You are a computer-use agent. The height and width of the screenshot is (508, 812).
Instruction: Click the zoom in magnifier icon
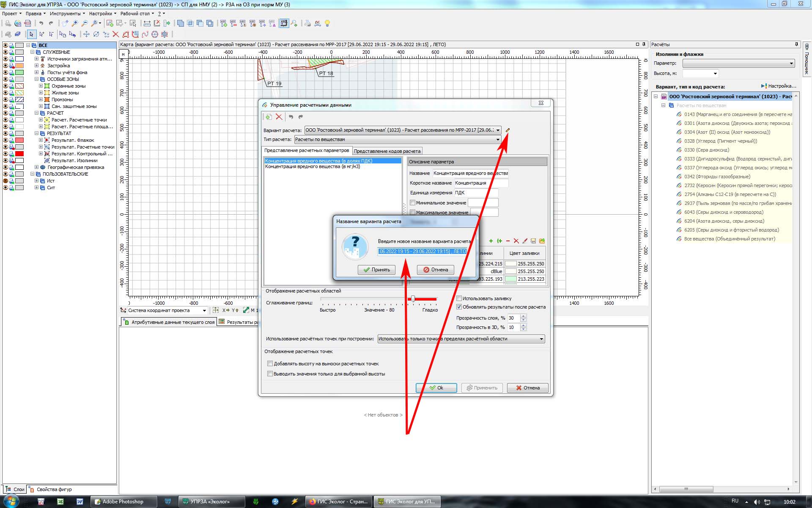click(75, 23)
